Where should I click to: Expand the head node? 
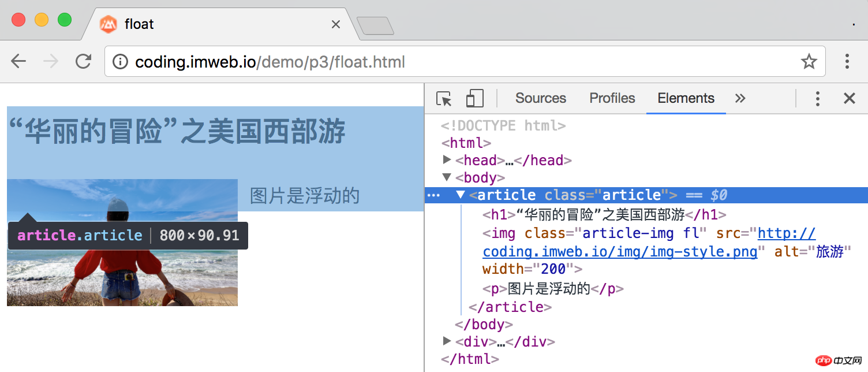pyautogui.click(x=447, y=159)
